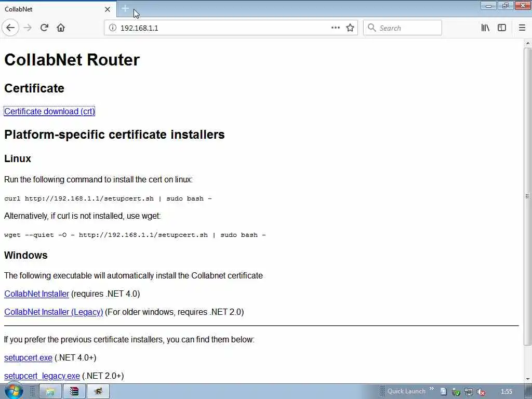Show site information for 192.168.1.1
Screen dimensions: 532x399
[112, 28]
